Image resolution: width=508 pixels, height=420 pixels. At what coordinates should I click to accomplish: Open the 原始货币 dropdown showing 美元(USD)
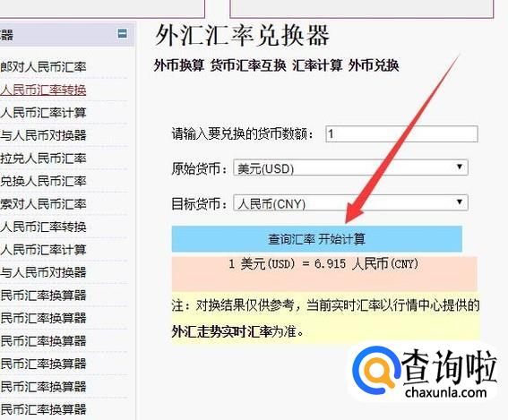pos(350,167)
